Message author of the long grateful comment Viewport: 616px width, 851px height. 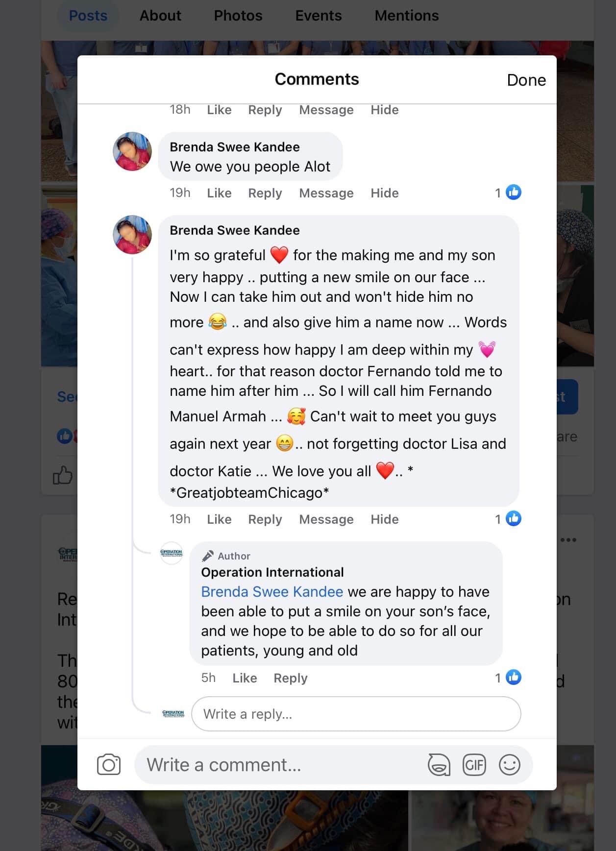326,519
